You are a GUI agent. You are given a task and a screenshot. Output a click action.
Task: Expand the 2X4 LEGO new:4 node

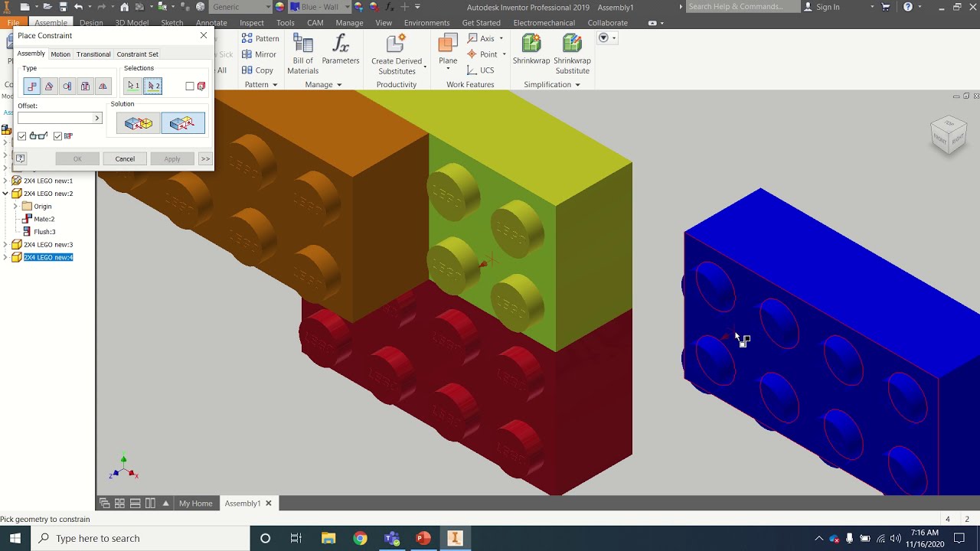5,258
